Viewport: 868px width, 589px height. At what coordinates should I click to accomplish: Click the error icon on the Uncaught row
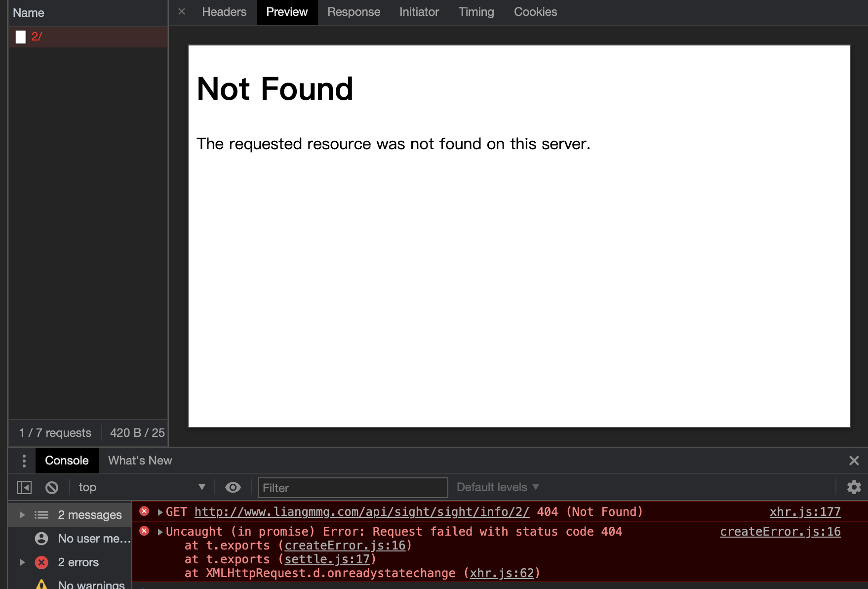[144, 531]
